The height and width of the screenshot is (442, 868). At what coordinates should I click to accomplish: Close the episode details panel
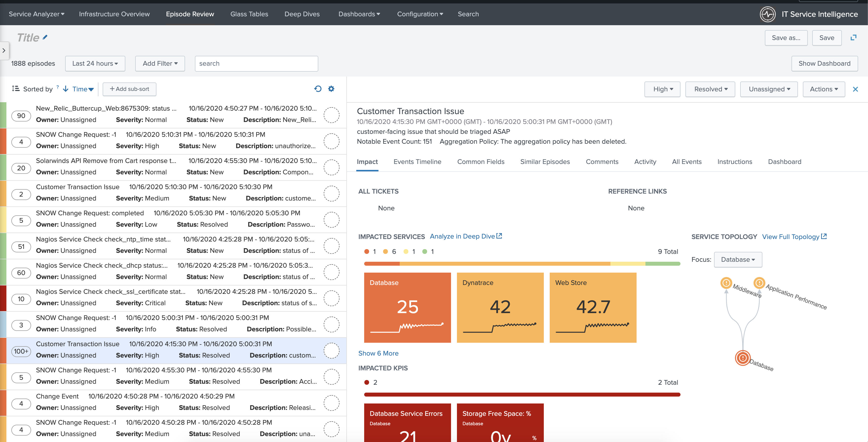pos(855,89)
